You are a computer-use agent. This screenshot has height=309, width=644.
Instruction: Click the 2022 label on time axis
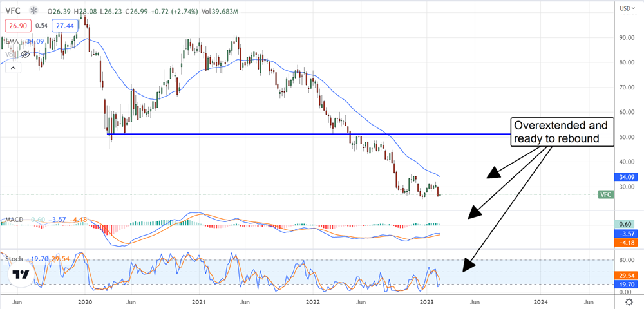(312, 303)
